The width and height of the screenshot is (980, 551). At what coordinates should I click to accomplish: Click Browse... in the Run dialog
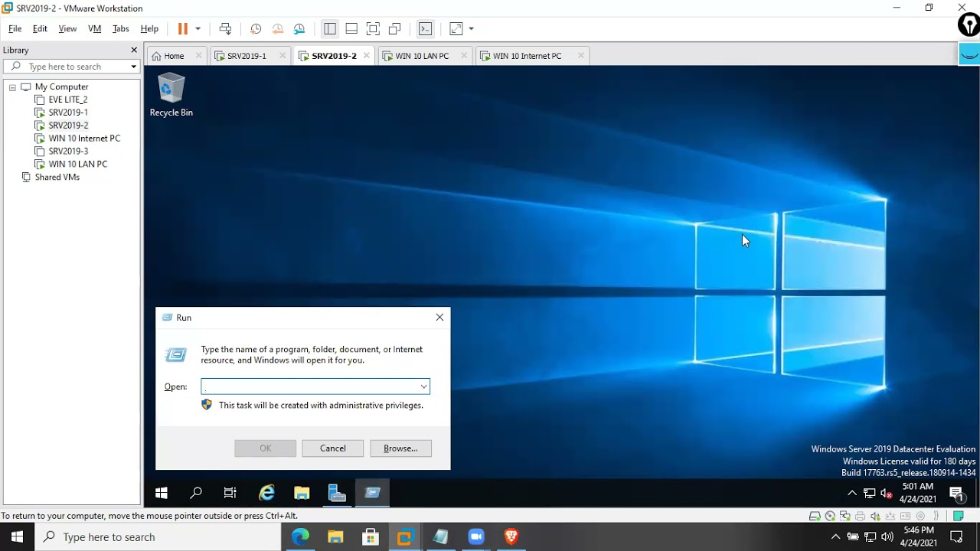coord(400,448)
